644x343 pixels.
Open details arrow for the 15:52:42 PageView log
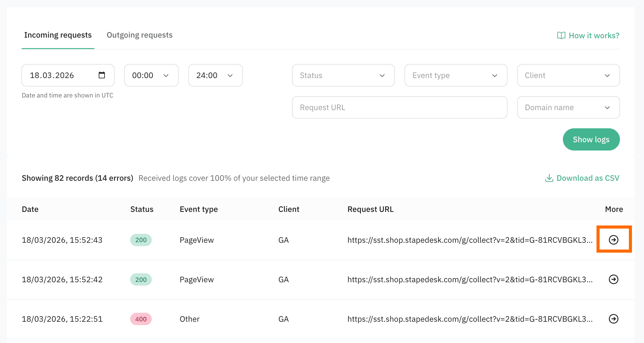tap(614, 279)
